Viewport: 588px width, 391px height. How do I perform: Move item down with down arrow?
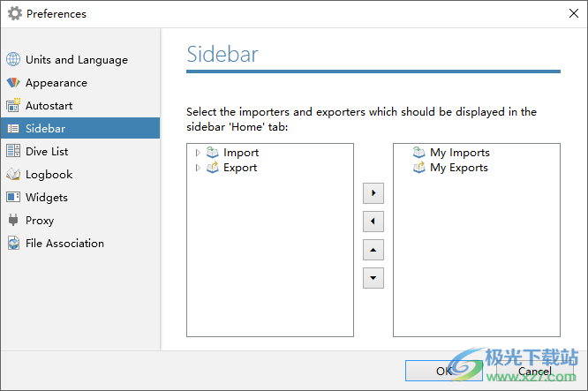coord(373,278)
